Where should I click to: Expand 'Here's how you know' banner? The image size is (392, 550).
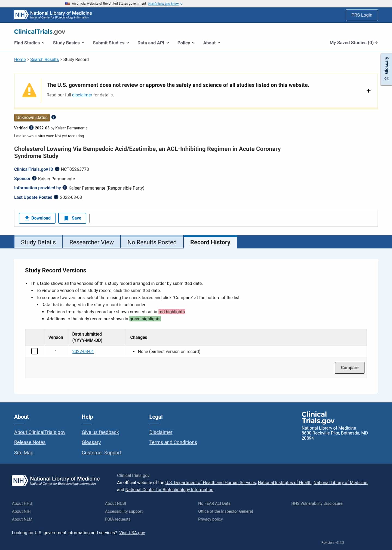tap(165, 4)
